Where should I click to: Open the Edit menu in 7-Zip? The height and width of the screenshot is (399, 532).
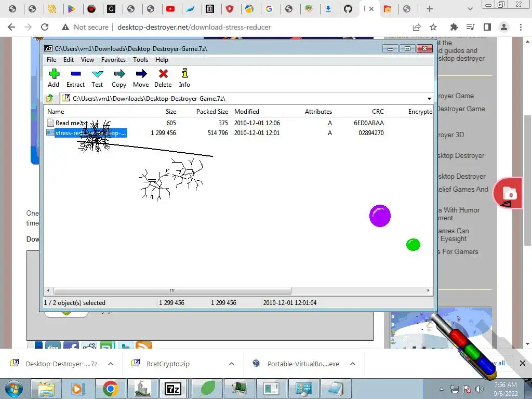click(69, 60)
